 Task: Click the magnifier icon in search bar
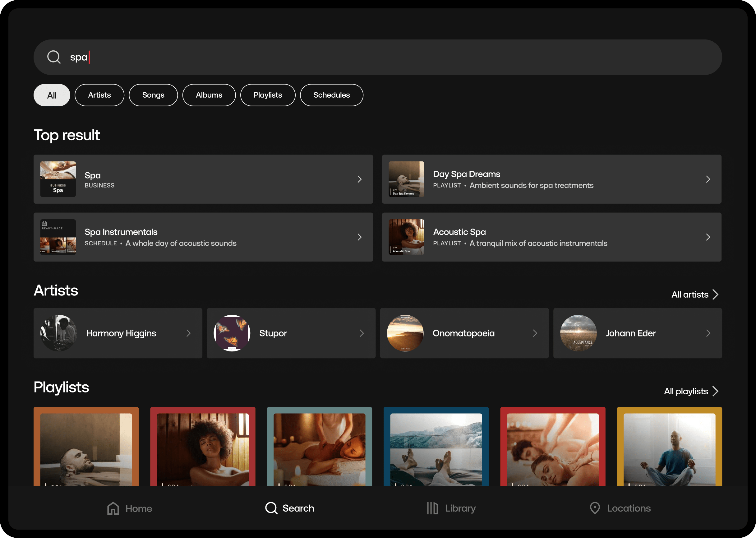(54, 57)
